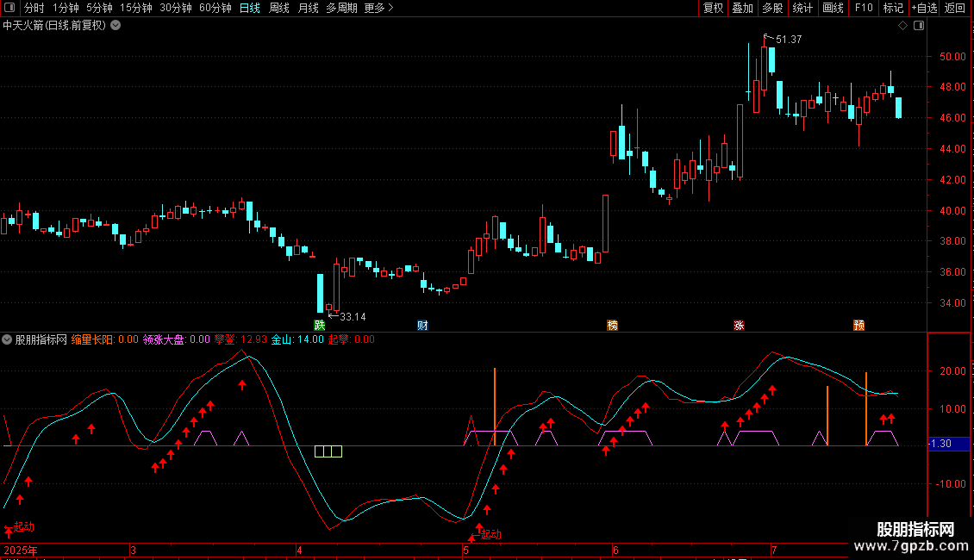Switch to 分时 intraday view
The width and height of the screenshot is (974, 560).
coord(34,8)
